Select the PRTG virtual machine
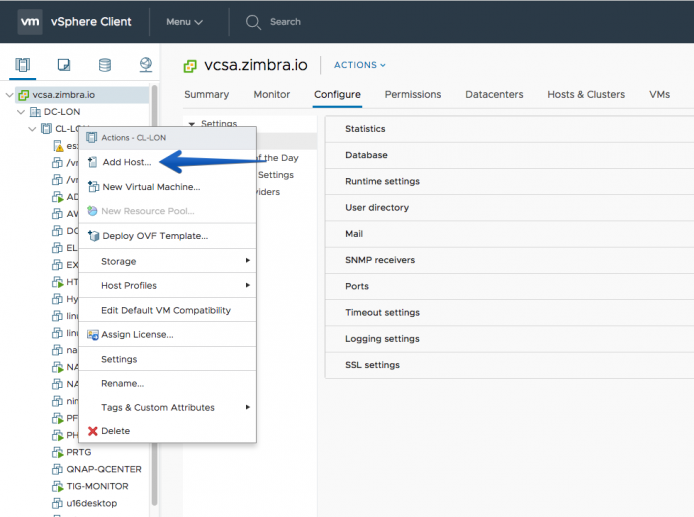 (x=79, y=452)
